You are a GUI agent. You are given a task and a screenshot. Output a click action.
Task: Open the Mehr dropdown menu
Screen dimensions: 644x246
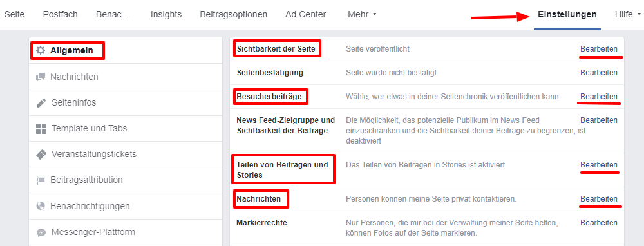click(362, 14)
